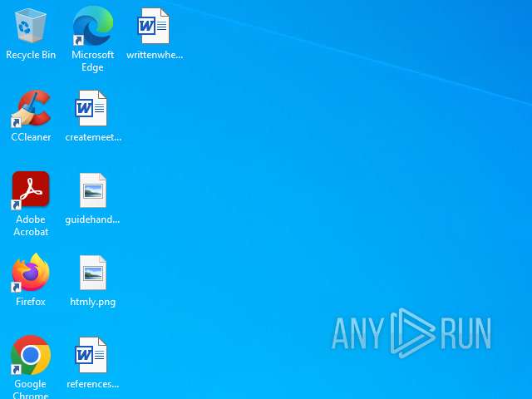532x399 pixels.
Task: Click the "htmly.png" file name text
Action: 92,302
